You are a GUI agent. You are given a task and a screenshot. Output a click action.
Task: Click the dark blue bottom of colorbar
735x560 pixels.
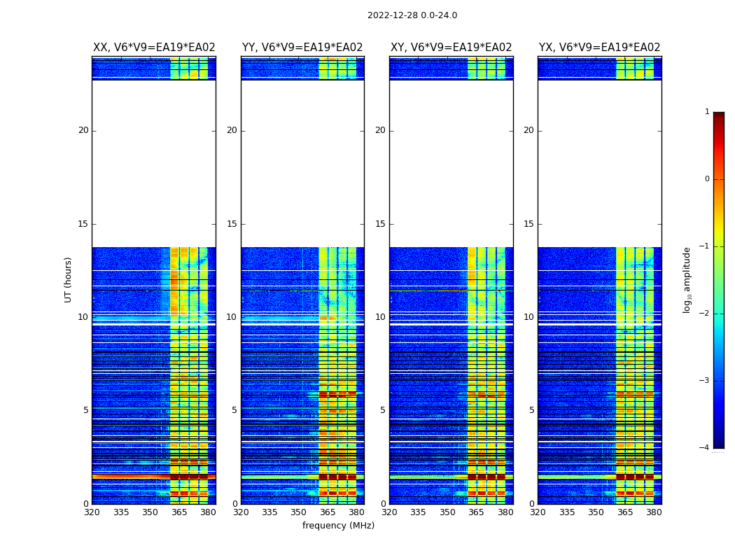(718, 443)
